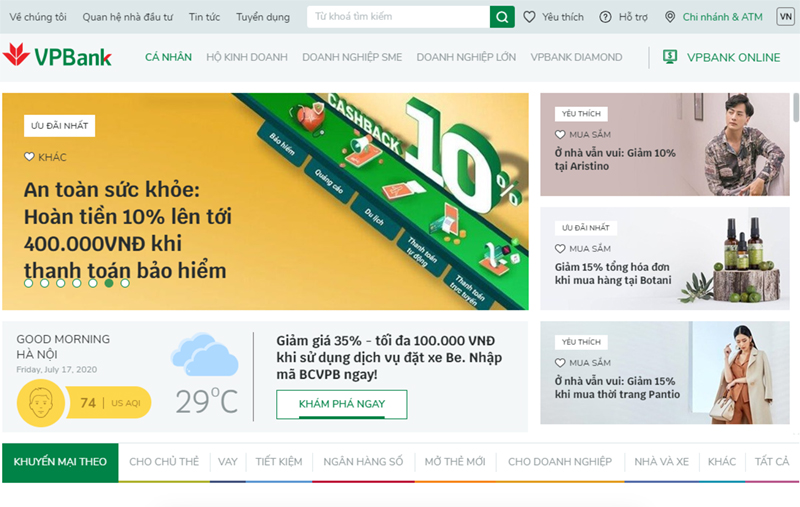
Task: Open the DOANH NGHIỆP SME menu
Action: (352, 57)
